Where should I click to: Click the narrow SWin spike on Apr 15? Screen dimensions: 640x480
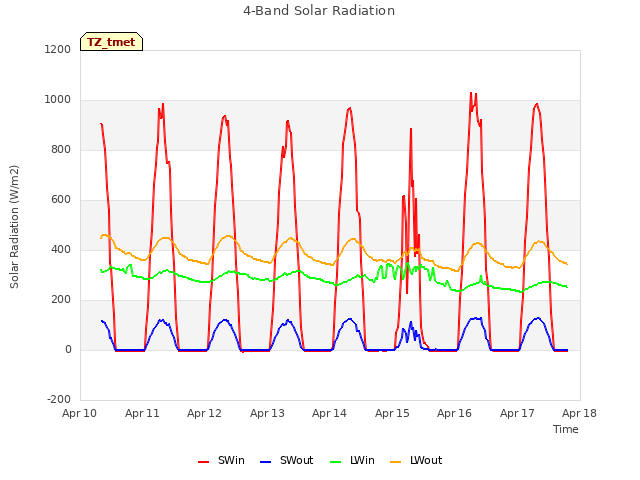tap(411, 129)
